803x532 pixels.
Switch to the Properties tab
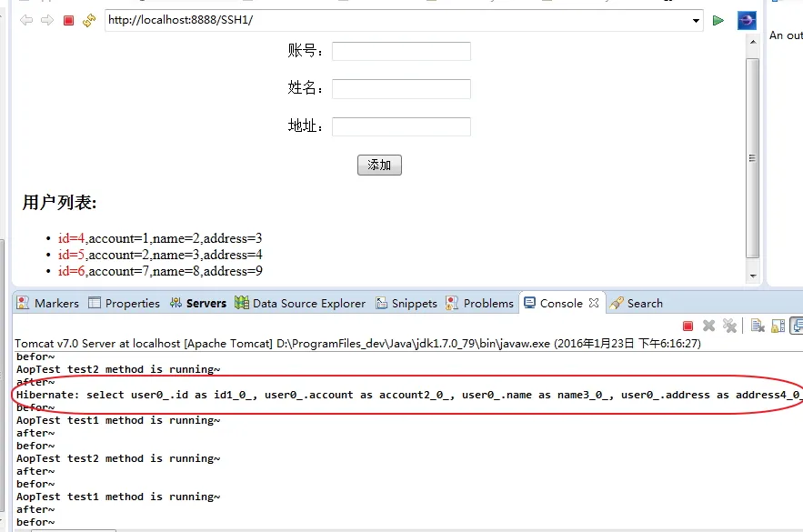tap(125, 303)
